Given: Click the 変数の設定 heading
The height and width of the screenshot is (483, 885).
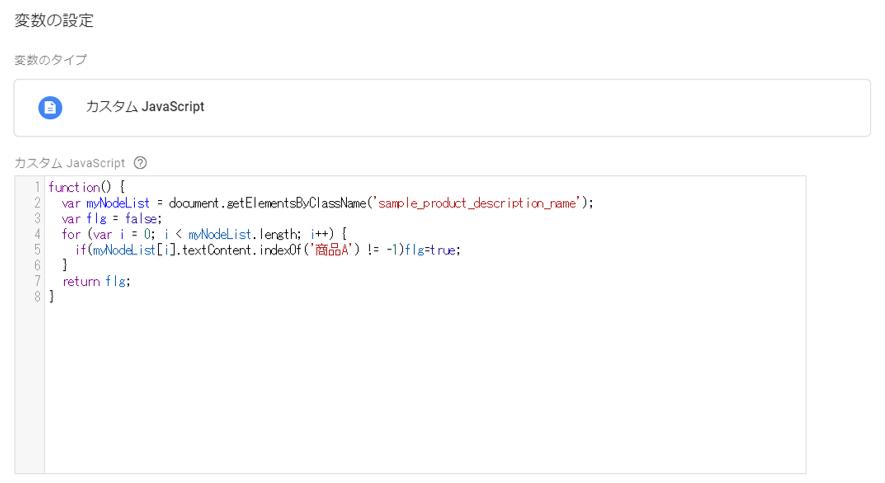Looking at the screenshot, I should click(x=54, y=21).
